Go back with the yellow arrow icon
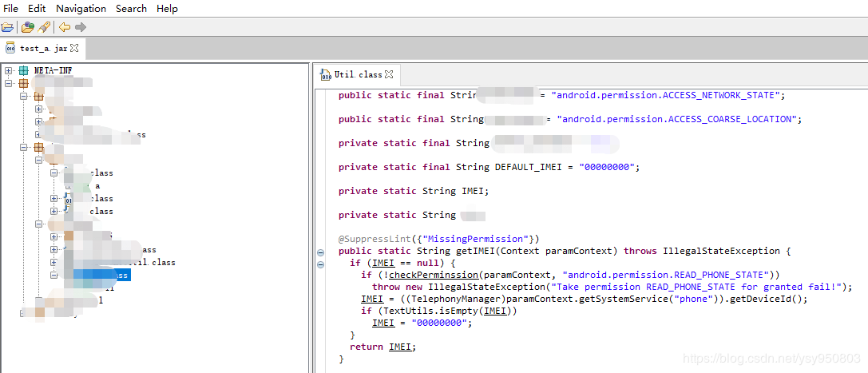Screen dimensions: 868x373 point(65,27)
